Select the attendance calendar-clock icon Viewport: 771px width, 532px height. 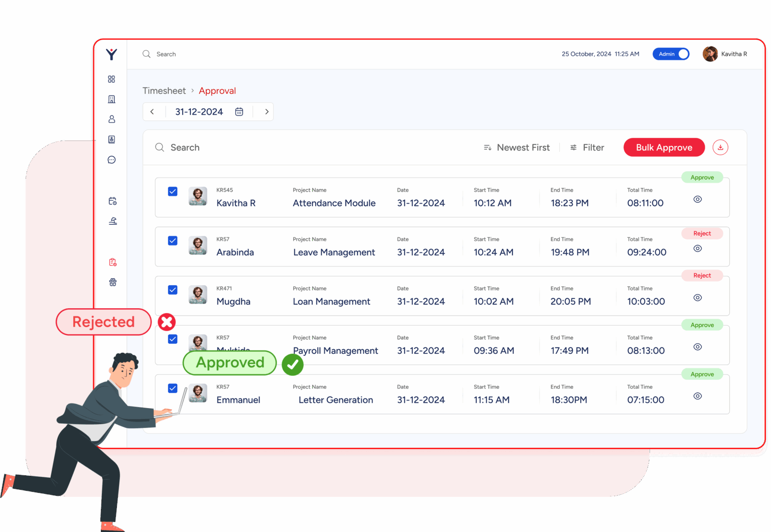tap(112, 201)
